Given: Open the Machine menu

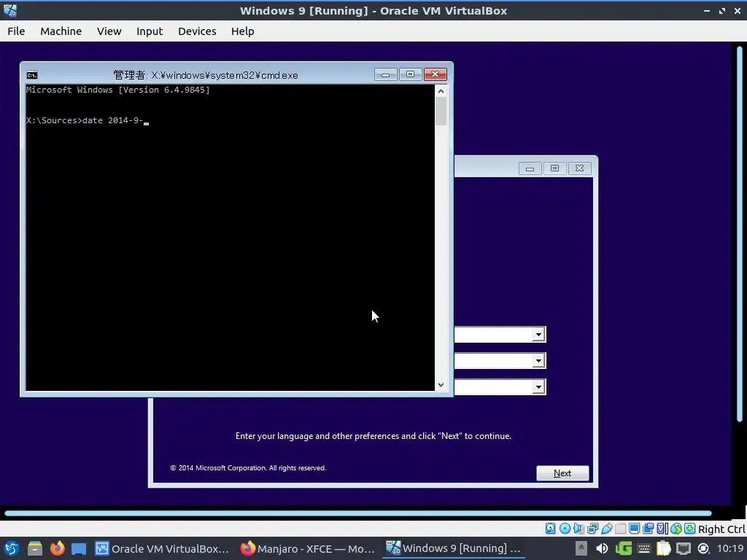Looking at the screenshot, I should [x=61, y=31].
